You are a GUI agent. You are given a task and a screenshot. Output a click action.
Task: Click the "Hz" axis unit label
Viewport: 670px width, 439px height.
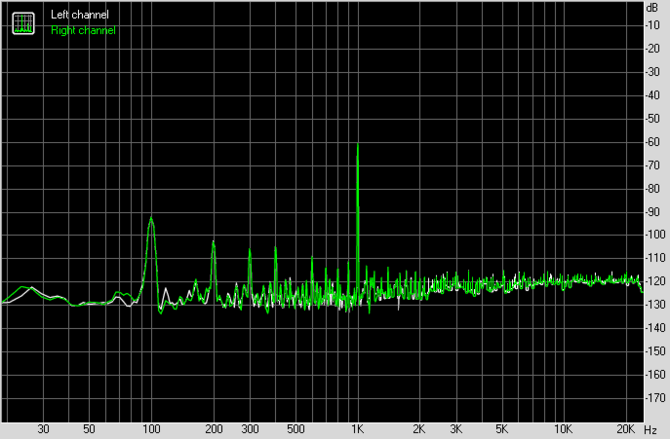tap(650, 430)
